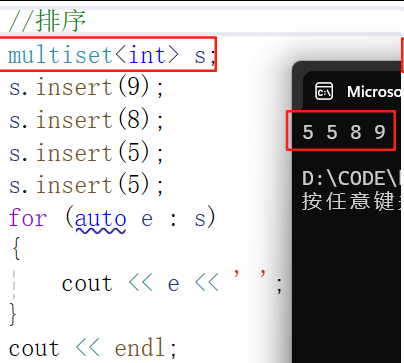Click the s.insert(8); line

[x=86, y=119]
